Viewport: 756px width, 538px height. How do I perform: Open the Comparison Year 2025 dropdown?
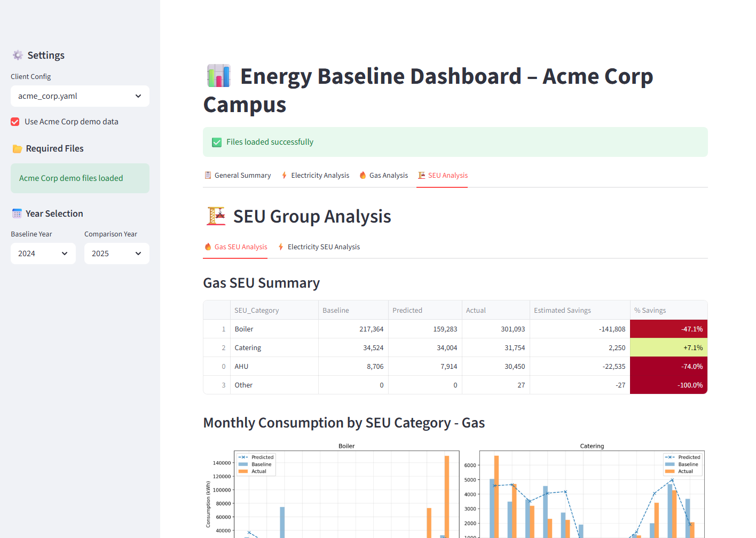(x=117, y=254)
